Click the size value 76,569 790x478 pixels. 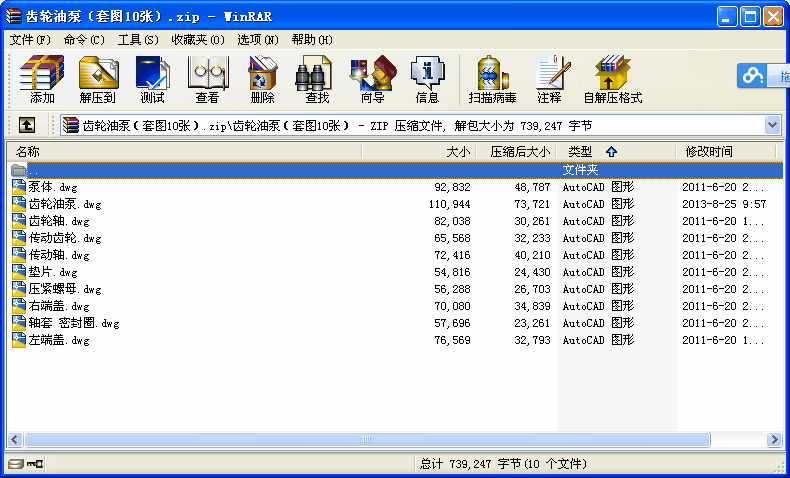[452, 340]
